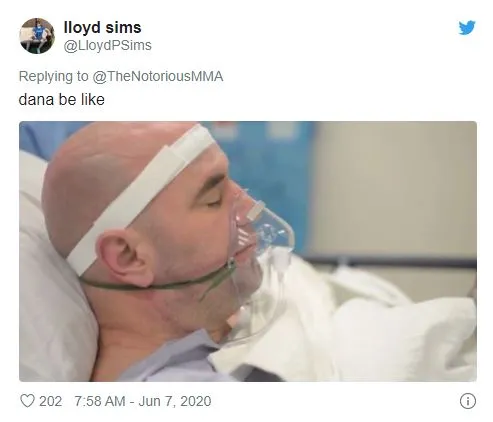Open lloyd sims' profile picture avatar
Viewport: 493px width, 422px height.
[x=37, y=36]
